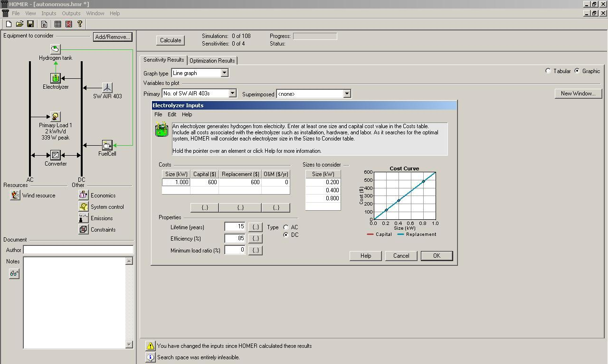Click the yellow warning icon in status area

click(150, 346)
